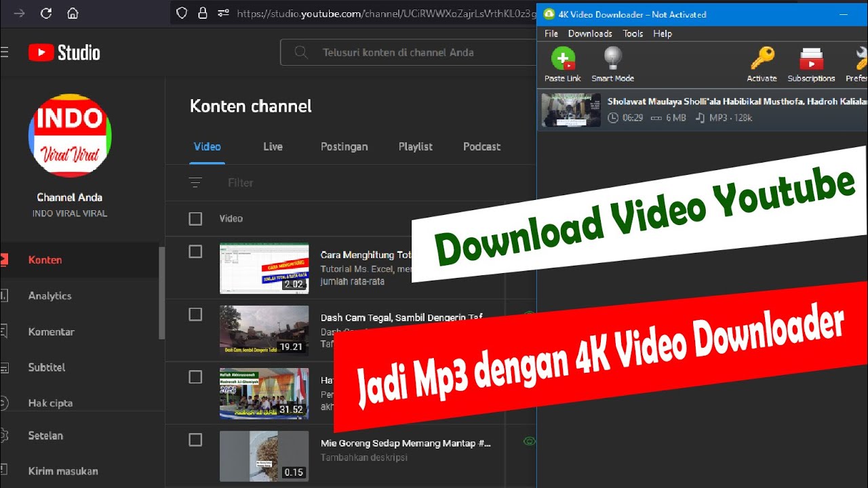Click the Konten sidebar icon
The height and width of the screenshot is (488, 868).
(x=4, y=260)
